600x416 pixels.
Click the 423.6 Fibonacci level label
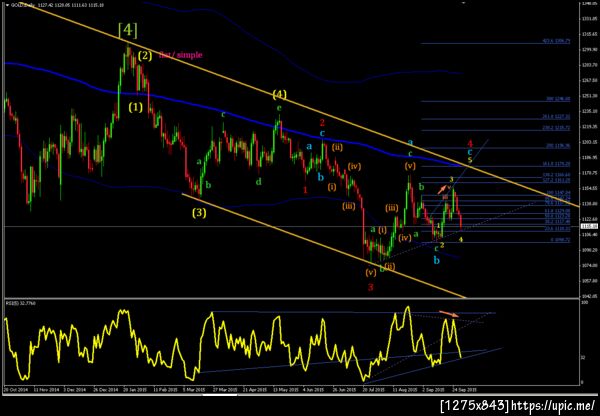pyautogui.click(x=556, y=40)
